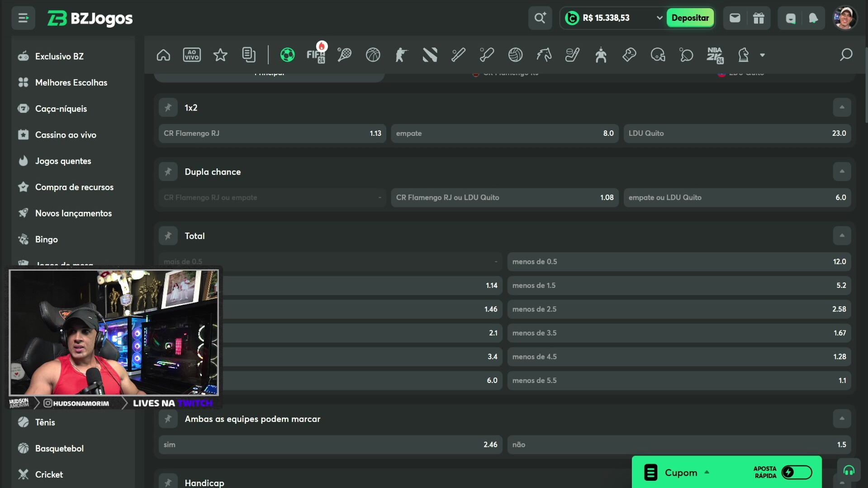Select CR Flamengo RJ ou LDU Quito 1.08
Image resolution: width=868 pixels, height=488 pixels.
tap(505, 198)
